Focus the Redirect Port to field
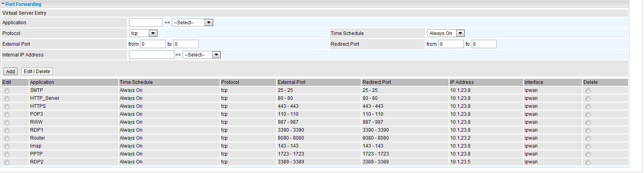 tap(484, 44)
